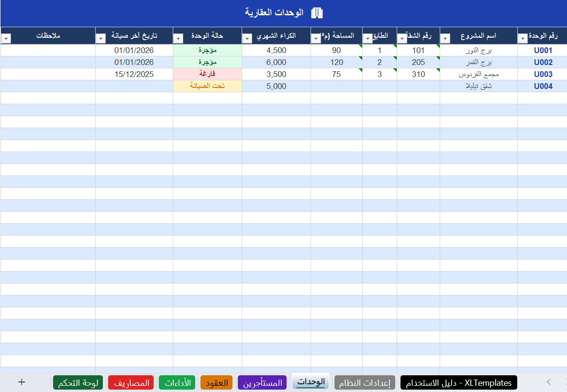Viewport: 567px width, 392px height.
Task: Select unit number cell U002
Action: click(542, 62)
